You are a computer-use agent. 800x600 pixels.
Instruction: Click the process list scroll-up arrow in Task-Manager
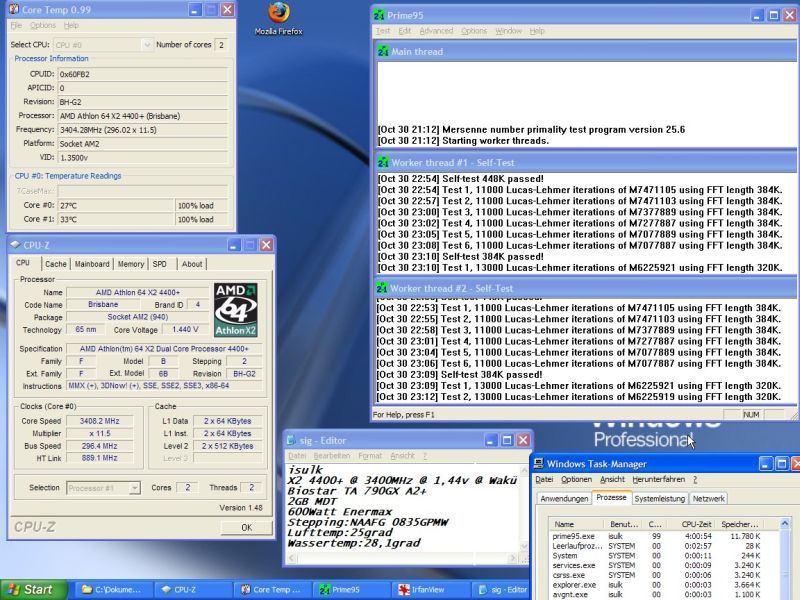click(785, 523)
